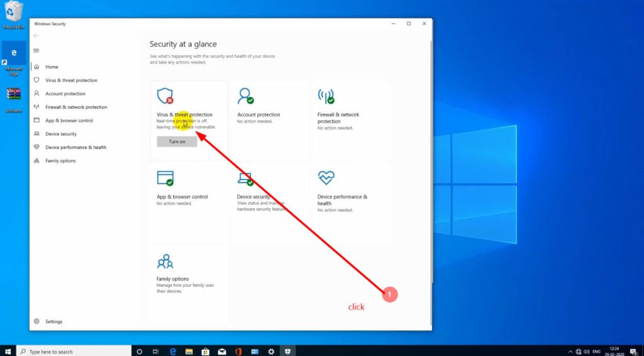This screenshot has width=644, height=356.
Task: Select App & browser control in sidebar
Action: pos(69,121)
